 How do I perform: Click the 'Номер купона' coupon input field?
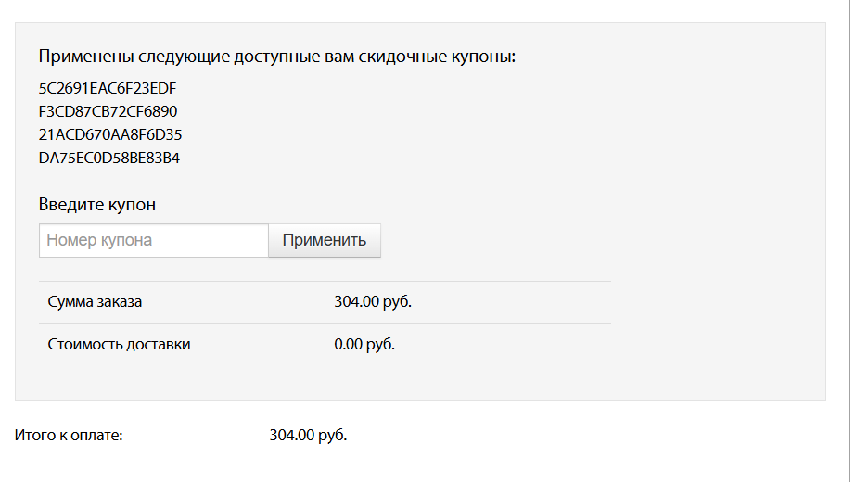[x=154, y=240]
